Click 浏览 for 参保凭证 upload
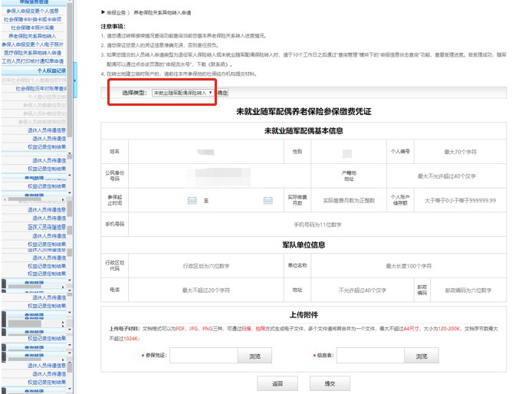The image size is (532, 394). (255, 356)
